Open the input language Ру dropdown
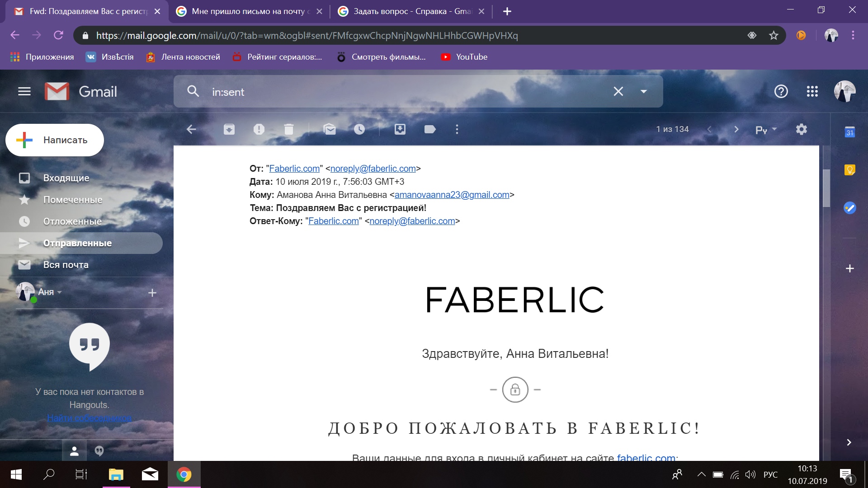The image size is (868, 488). point(766,130)
